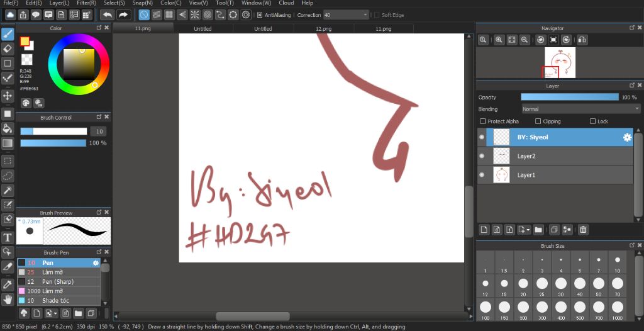Pick brush size 25 preset
The height and width of the screenshot is (331, 644).
click(542, 286)
